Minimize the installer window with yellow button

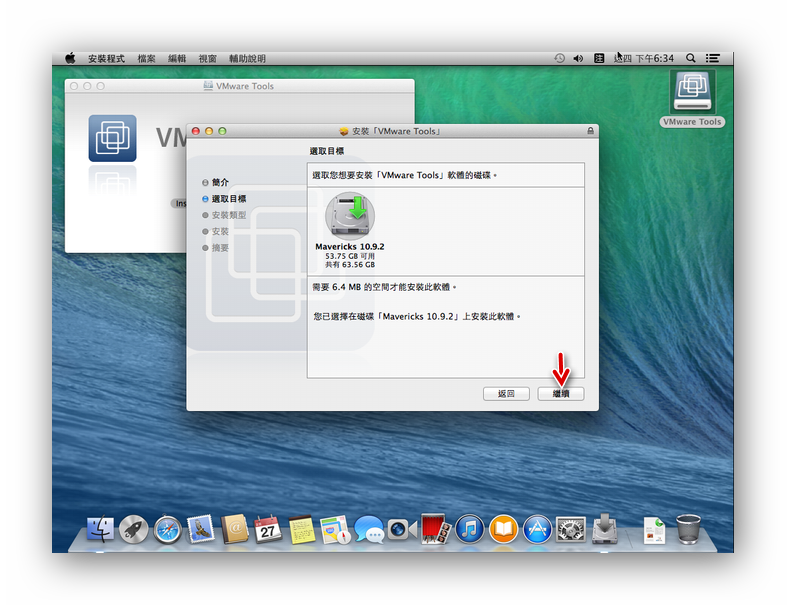(x=209, y=131)
